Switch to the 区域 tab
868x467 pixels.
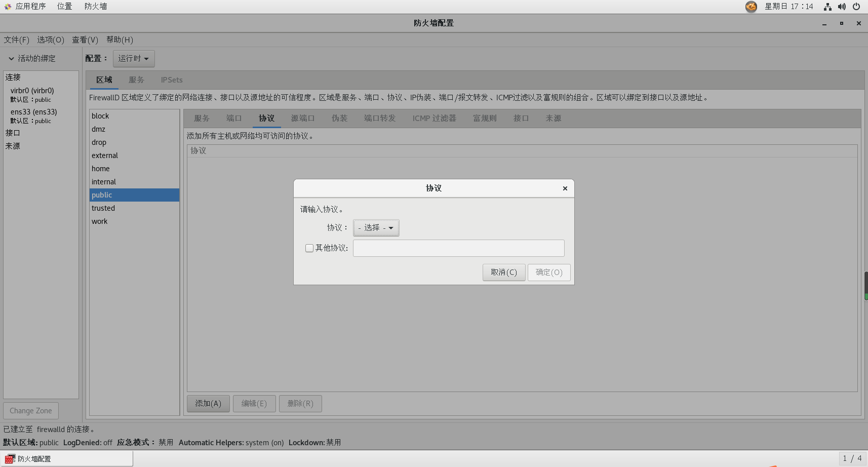(104, 80)
